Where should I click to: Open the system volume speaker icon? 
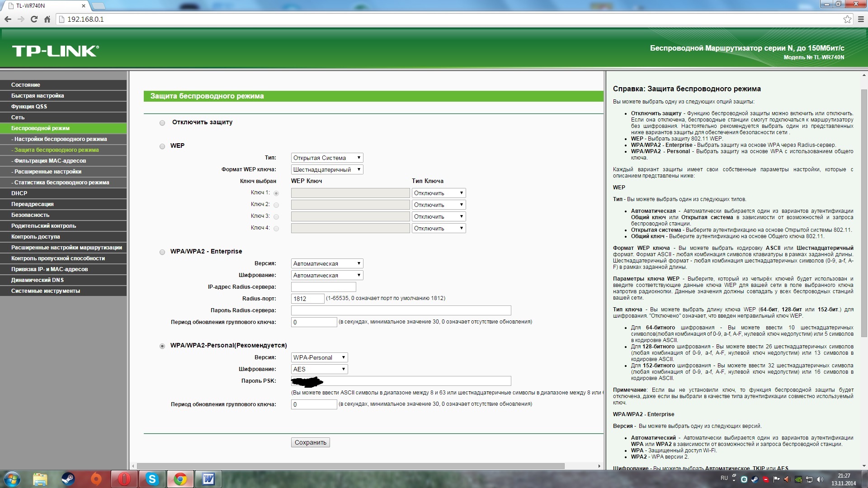[x=820, y=479]
